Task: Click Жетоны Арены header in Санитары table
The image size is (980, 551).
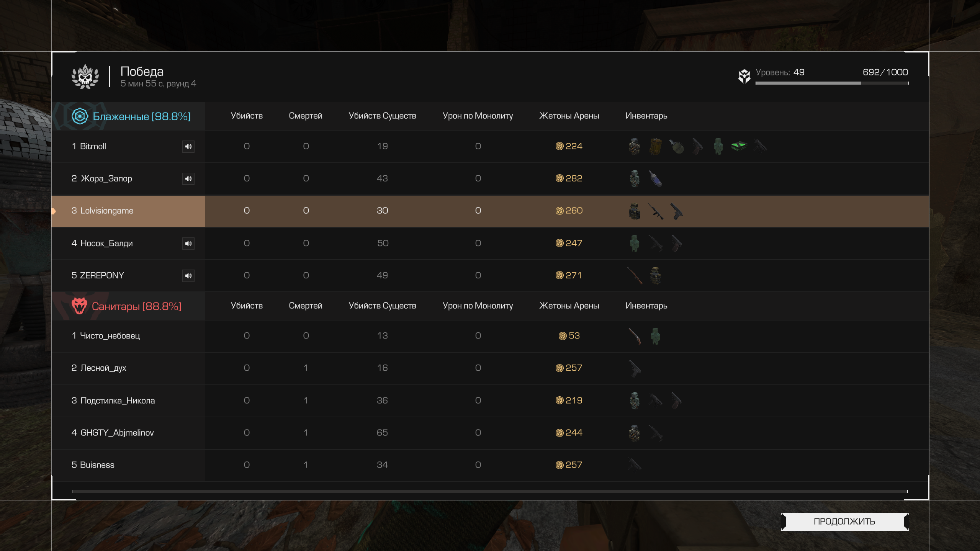Action: point(569,306)
